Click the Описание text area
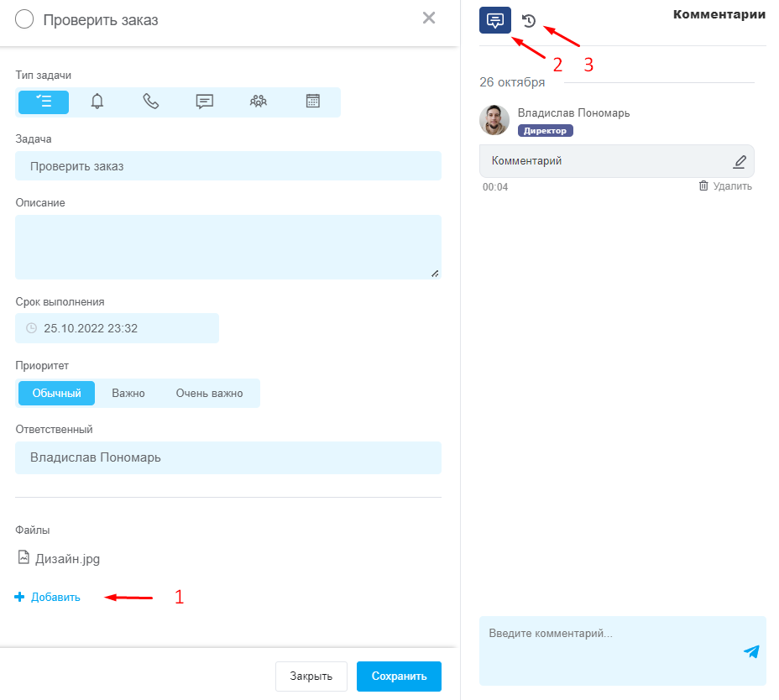The height and width of the screenshot is (700, 779). point(228,247)
